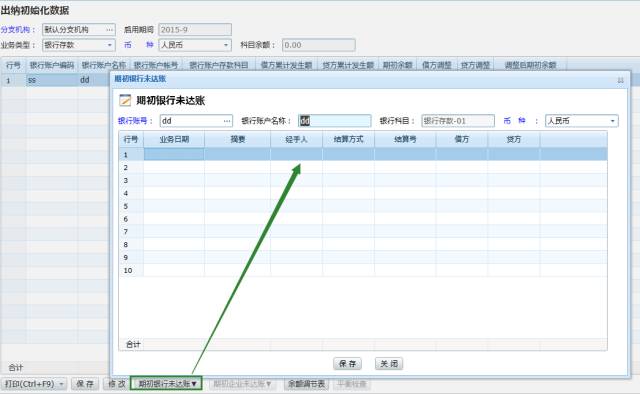Click the 行号 column header in dialog
This screenshot has height=394, width=640.
coord(131,139)
